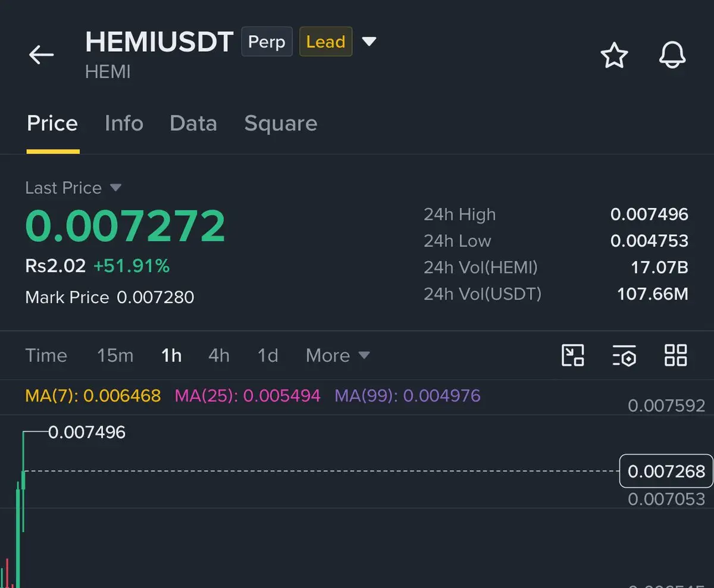
Task: Tap the large 0.007272 last price
Action: [x=126, y=226]
